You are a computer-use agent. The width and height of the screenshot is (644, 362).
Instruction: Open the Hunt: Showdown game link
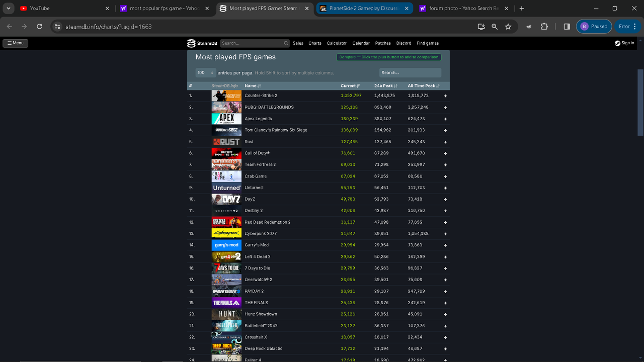tap(261, 314)
